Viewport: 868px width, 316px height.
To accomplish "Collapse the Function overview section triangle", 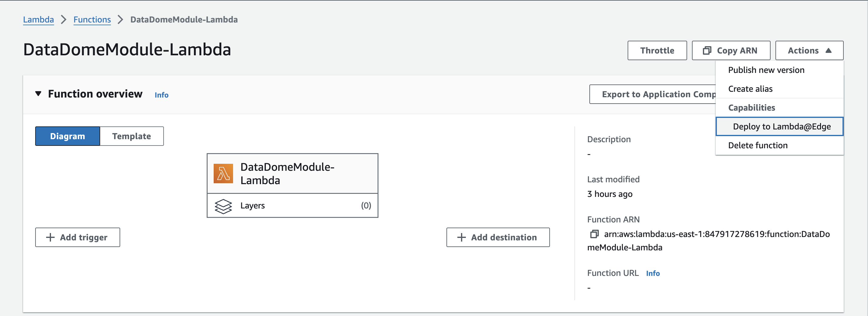I will point(39,94).
